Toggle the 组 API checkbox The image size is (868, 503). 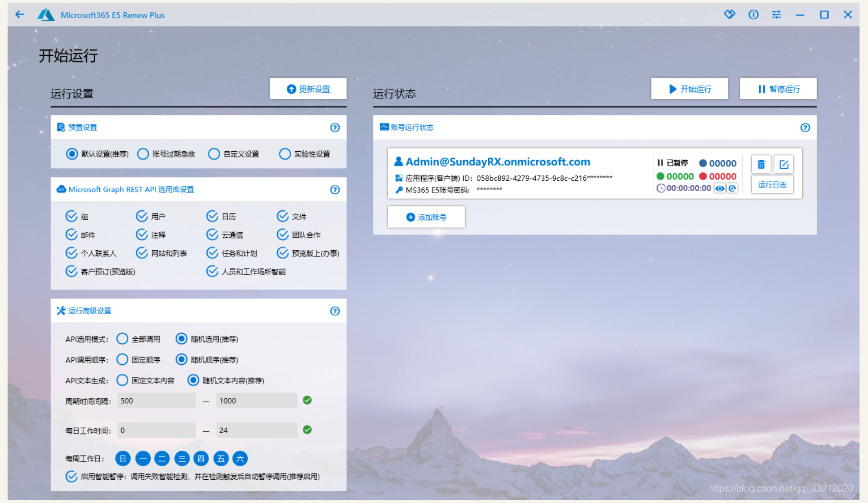pos(72,216)
